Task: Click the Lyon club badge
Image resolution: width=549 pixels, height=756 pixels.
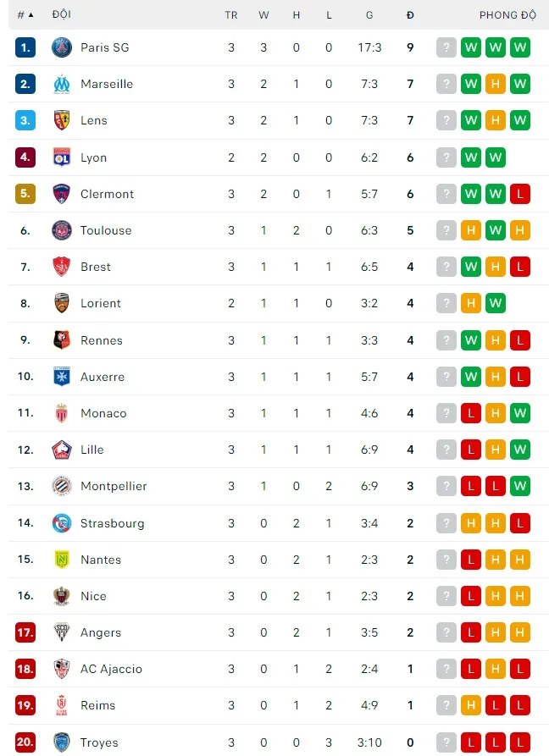Action: (62, 157)
